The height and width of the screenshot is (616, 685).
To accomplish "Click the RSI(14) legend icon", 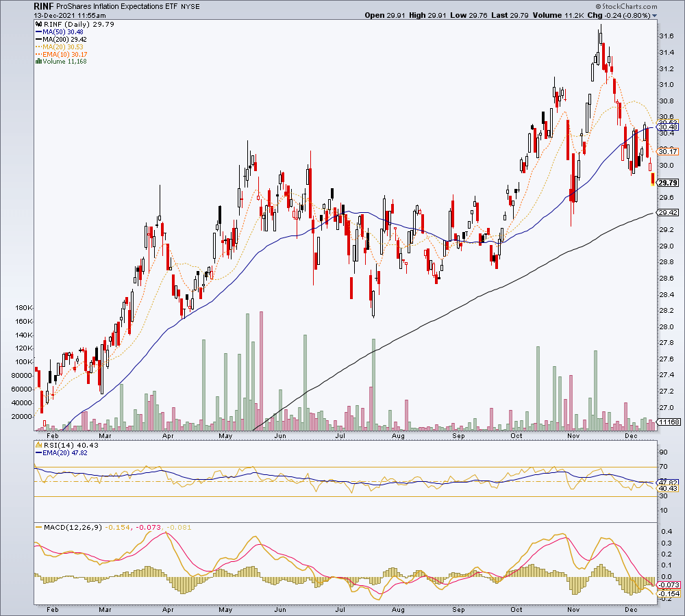I will pos(38,446).
